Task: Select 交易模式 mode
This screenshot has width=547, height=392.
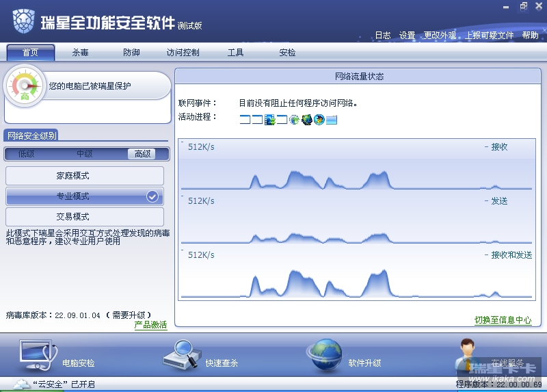Action: pyautogui.click(x=85, y=217)
